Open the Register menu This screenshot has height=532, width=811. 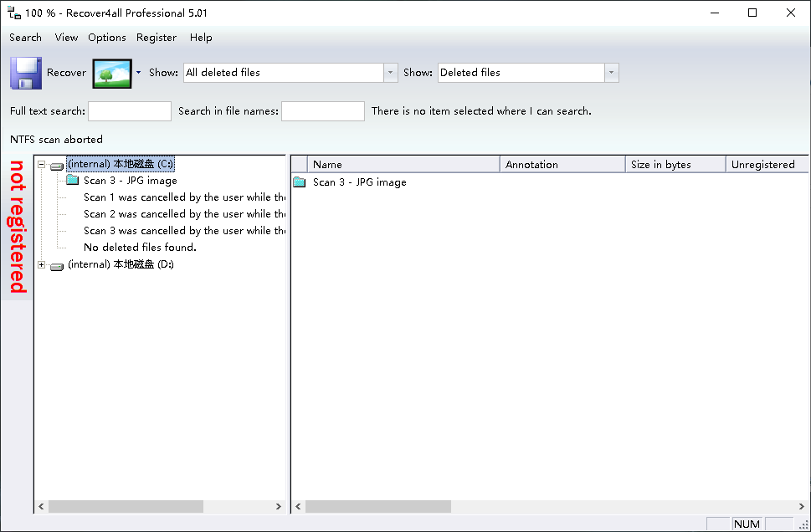point(157,38)
